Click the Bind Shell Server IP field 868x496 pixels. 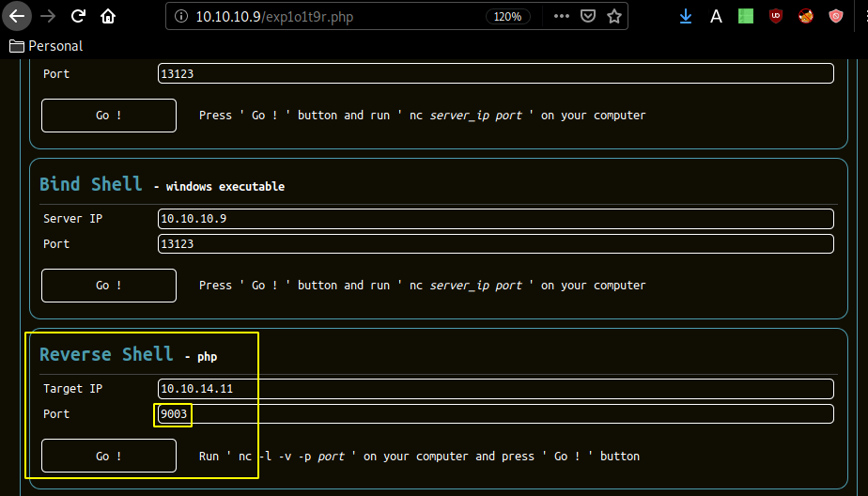(x=495, y=219)
